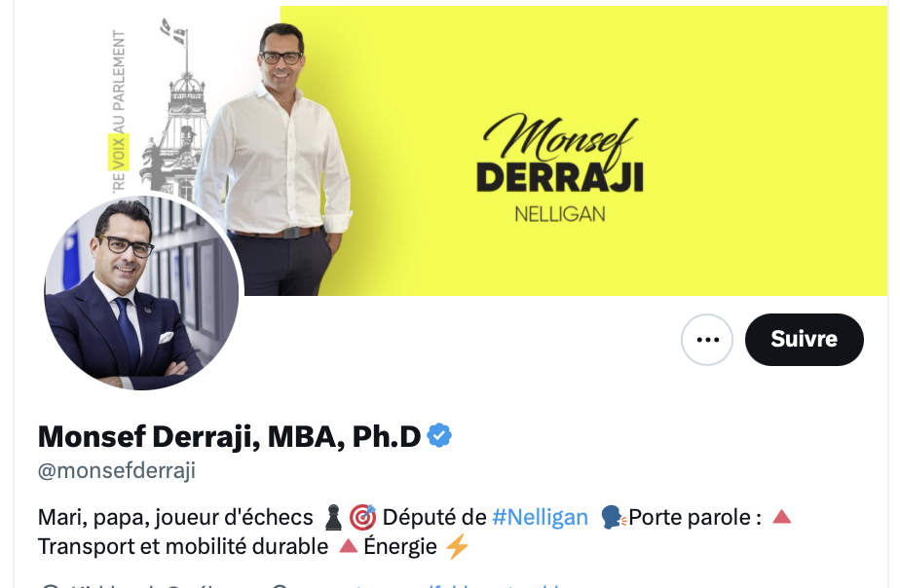Click the lightning bolt emoji after Énergie
The width and height of the screenshot is (900, 588).
pos(458,546)
